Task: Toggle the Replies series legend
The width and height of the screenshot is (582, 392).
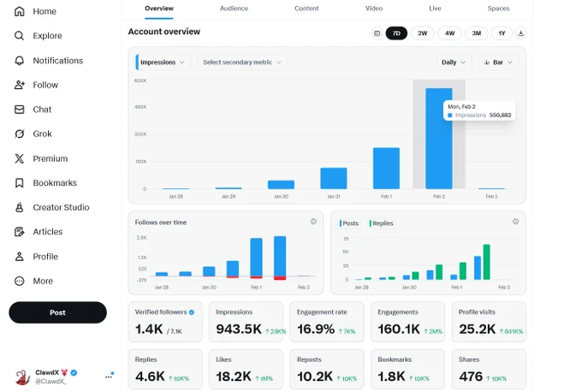Action: tap(381, 223)
